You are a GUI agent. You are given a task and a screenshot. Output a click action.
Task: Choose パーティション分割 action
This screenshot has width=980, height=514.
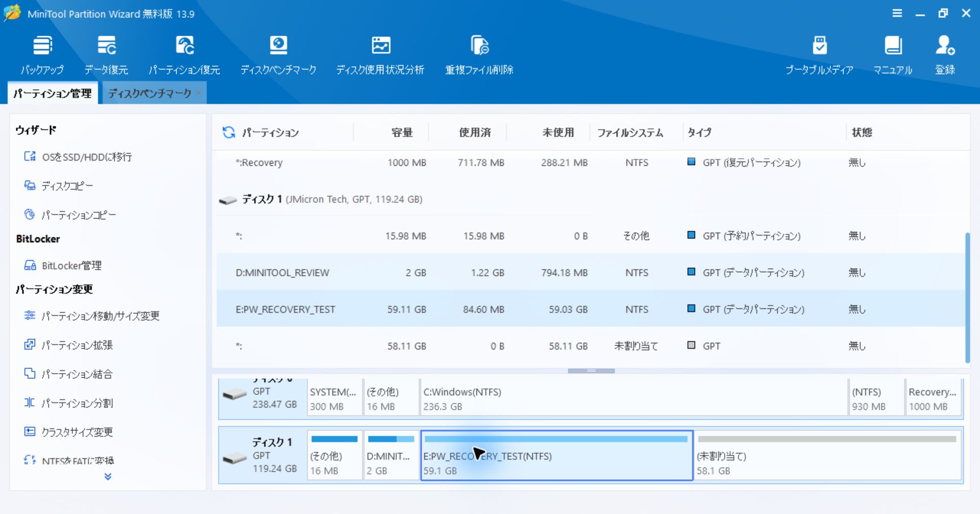68,403
